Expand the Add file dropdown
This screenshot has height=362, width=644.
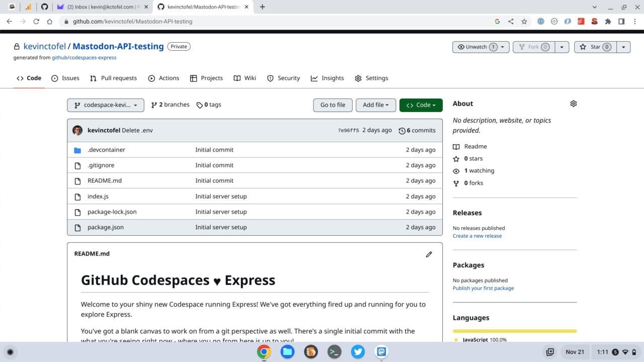pyautogui.click(x=376, y=105)
